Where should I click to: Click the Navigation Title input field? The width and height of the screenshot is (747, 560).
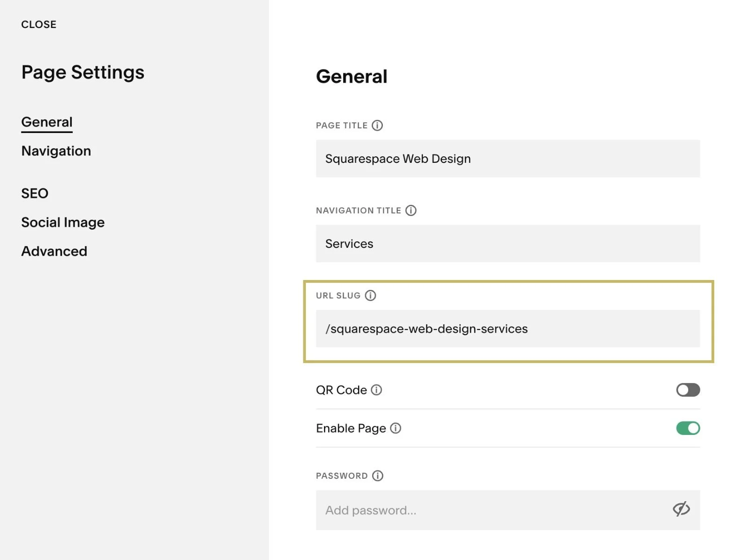(507, 244)
